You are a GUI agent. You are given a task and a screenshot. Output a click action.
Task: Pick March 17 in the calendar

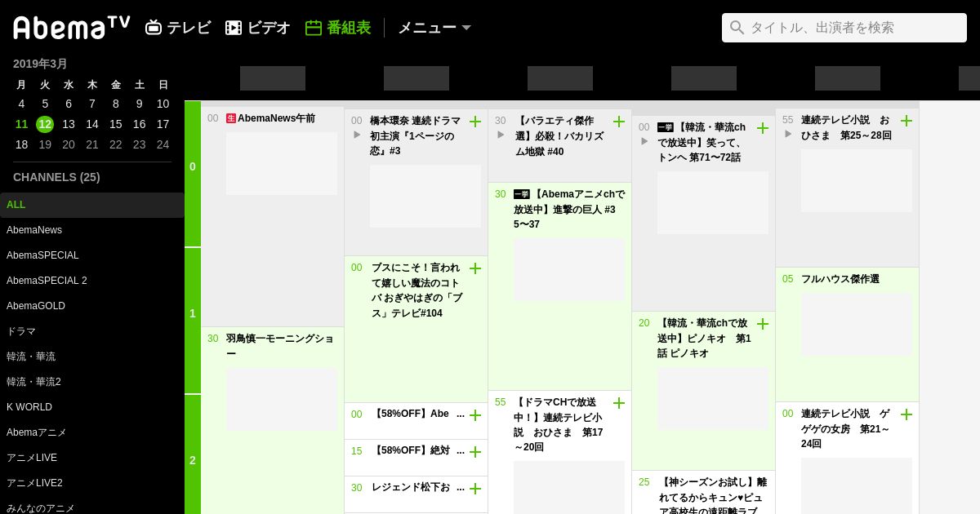pos(163,124)
